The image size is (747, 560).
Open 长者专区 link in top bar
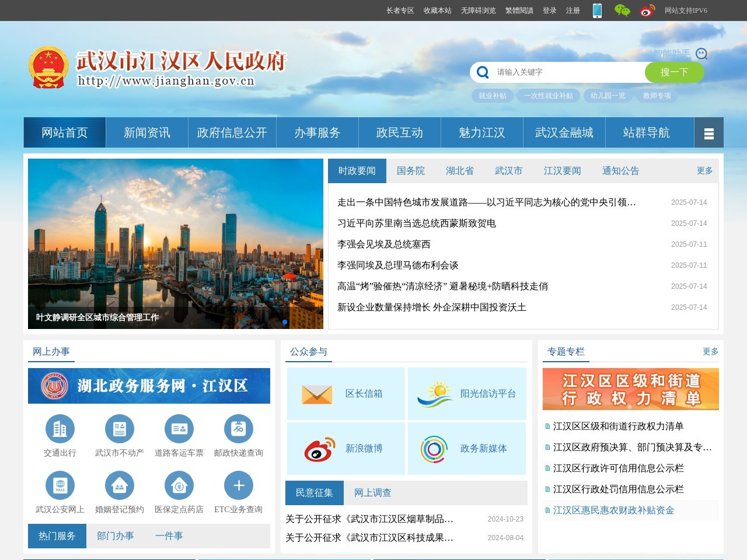coord(400,10)
